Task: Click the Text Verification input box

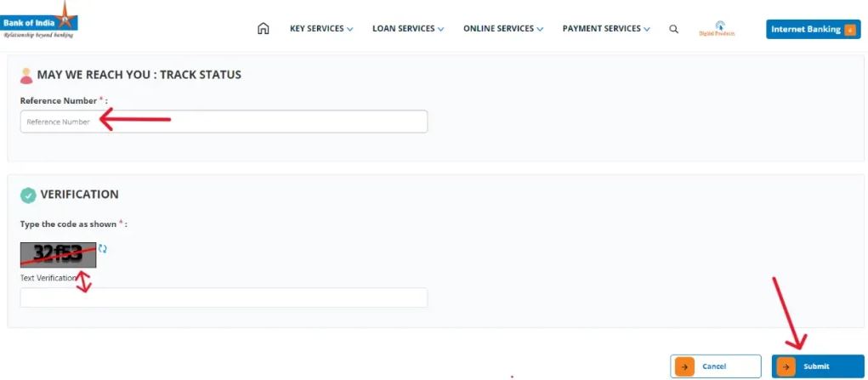Action: pyautogui.click(x=224, y=298)
